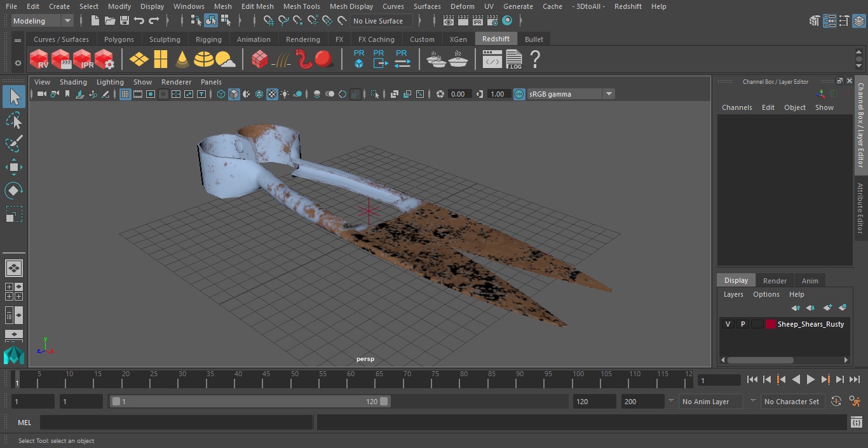Open Redshift RenderView icon
Image resolution: width=868 pixels, height=448 pixels.
click(39, 60)
